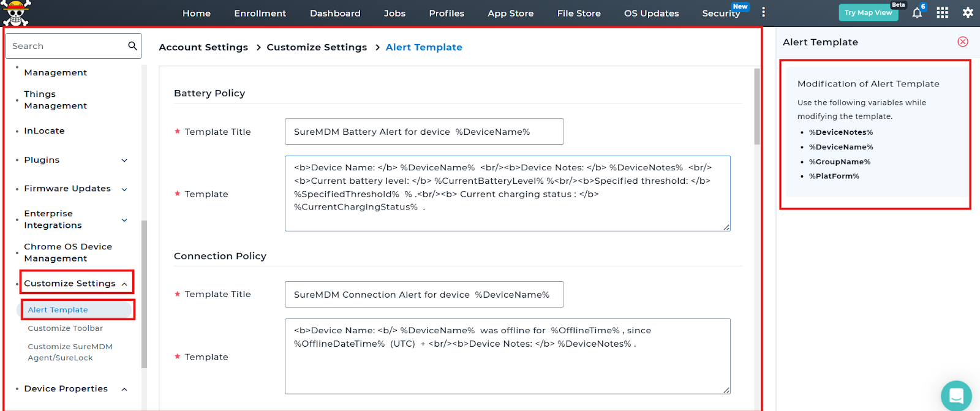980x411 pixels.
Task: Open the chat support bubble
Action: (956, 396)
